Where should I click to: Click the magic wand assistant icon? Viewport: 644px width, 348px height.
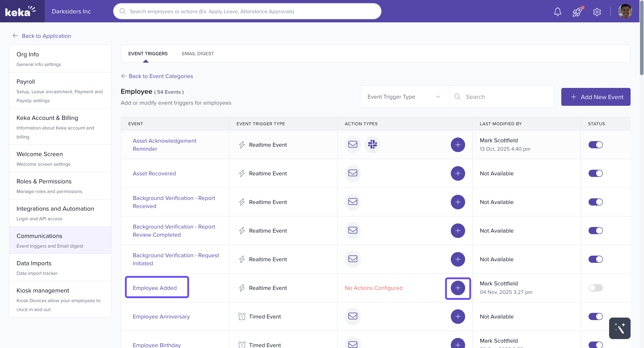[619, 328]
